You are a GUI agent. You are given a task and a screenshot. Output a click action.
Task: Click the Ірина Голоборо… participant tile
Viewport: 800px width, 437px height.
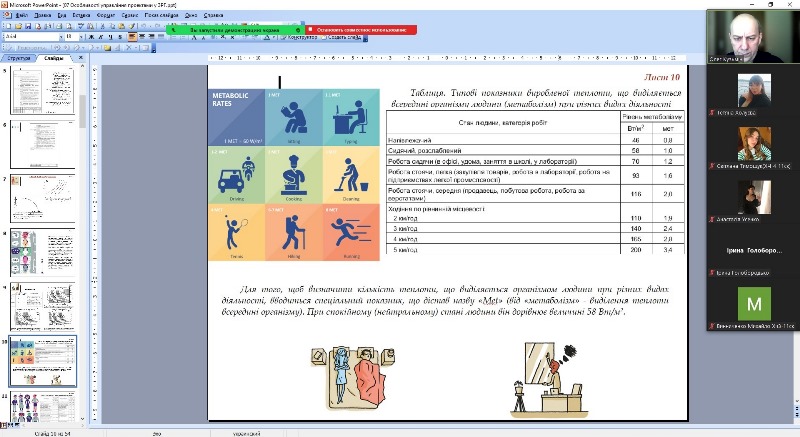(753, 251)
